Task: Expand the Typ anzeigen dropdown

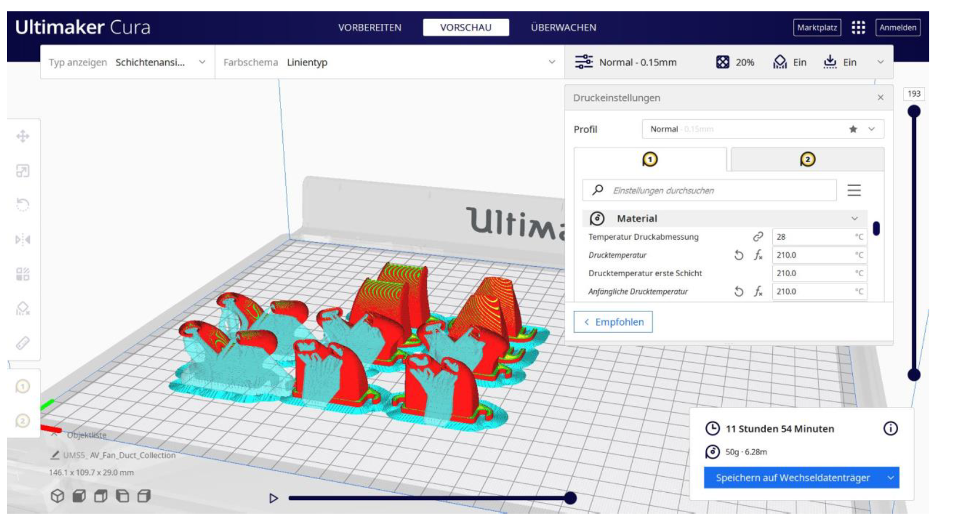Action: 127,62
